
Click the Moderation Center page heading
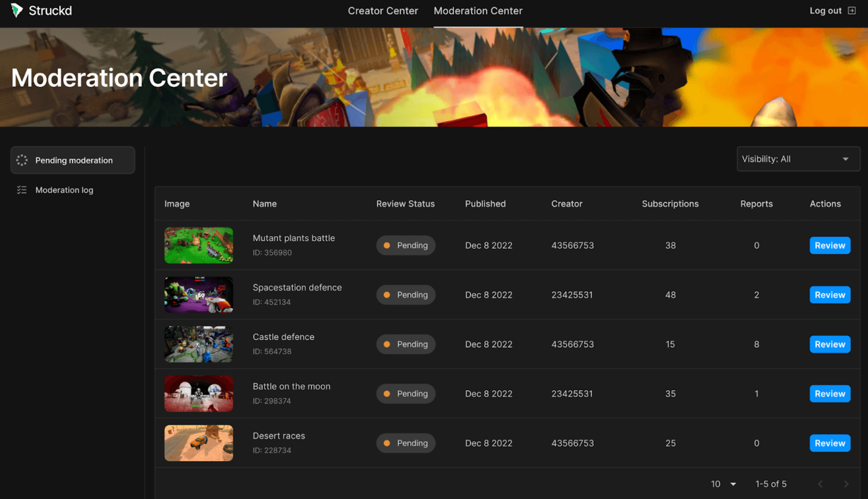coord(119,77)
